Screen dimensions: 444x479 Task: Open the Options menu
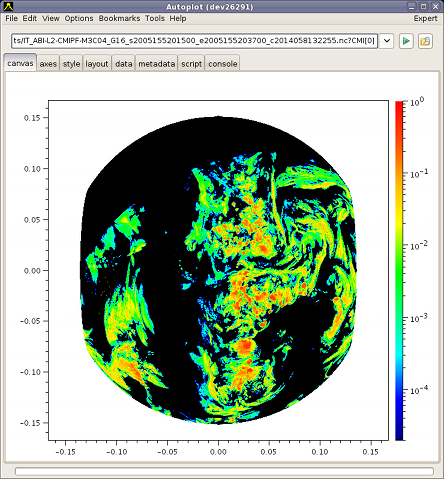pos(79,18)
